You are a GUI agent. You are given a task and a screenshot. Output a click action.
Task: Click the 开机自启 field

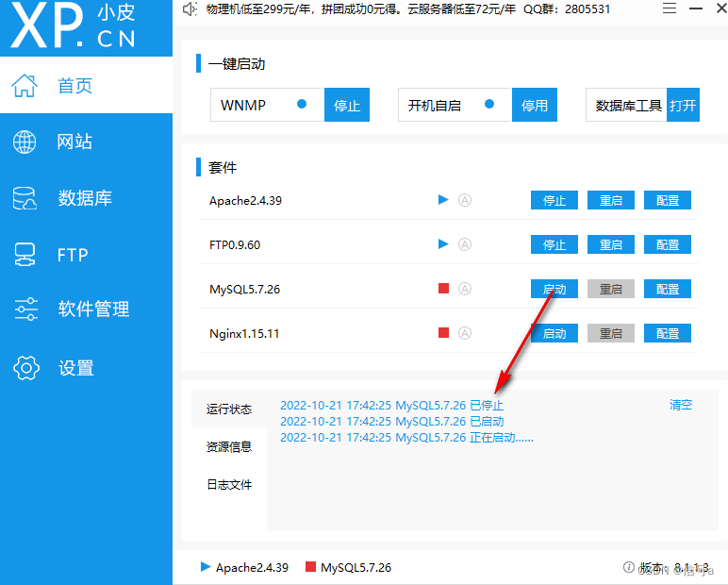455,105
